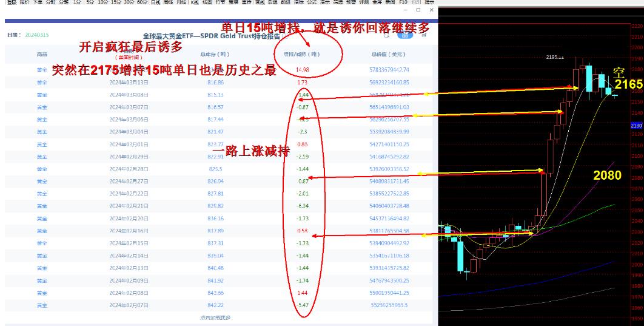Image resolution: width=644 pixels, height=326 pixels.
Task: Click total value 55392084839.99
Action: (389, 132)
